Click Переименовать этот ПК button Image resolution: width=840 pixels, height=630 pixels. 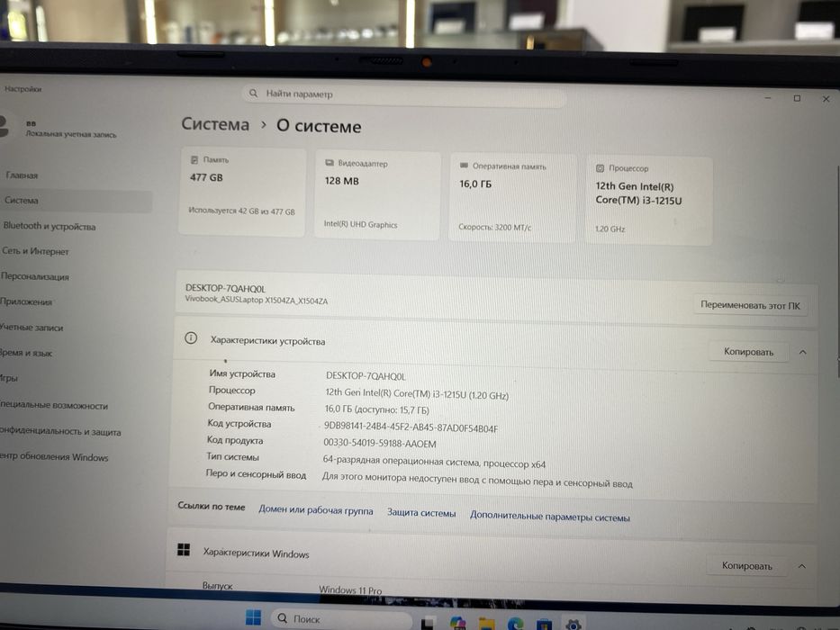tap(750, 305)
